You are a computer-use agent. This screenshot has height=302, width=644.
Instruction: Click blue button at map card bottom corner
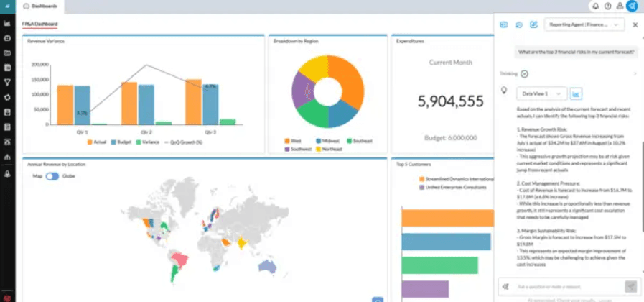tap(378, 300)
